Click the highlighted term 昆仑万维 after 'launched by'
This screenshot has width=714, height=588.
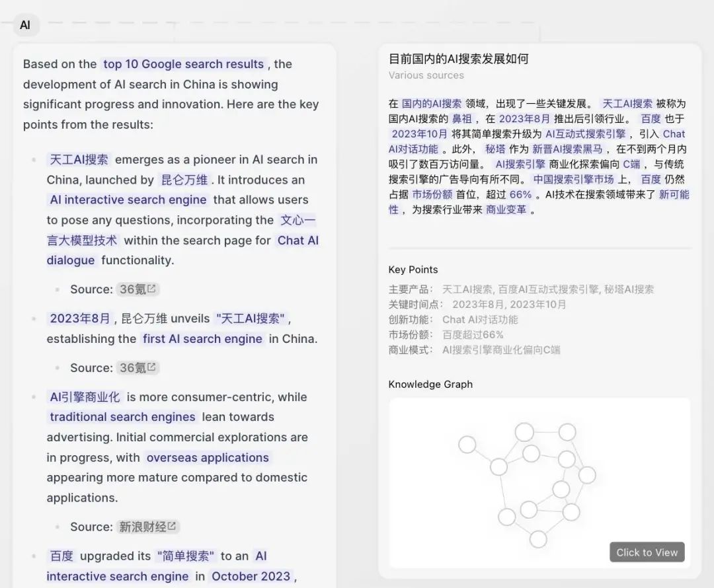pyautogui.click(x=184, y=180)
